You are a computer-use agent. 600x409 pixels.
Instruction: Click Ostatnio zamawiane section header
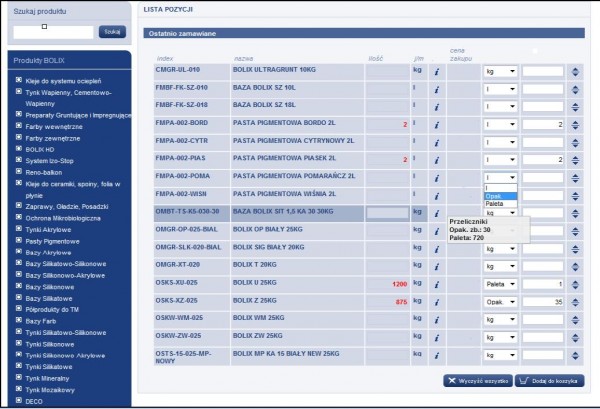[x=364, y=33]
